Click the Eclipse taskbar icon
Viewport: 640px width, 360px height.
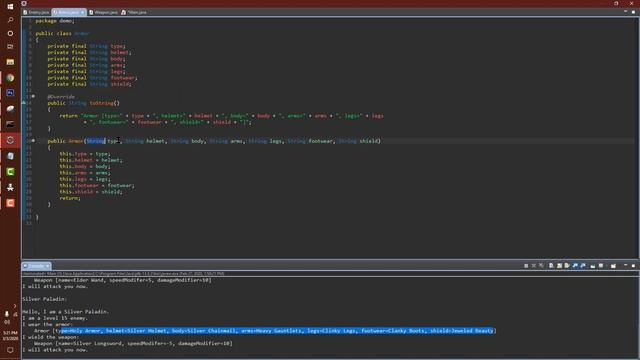[x=10, y=140]
